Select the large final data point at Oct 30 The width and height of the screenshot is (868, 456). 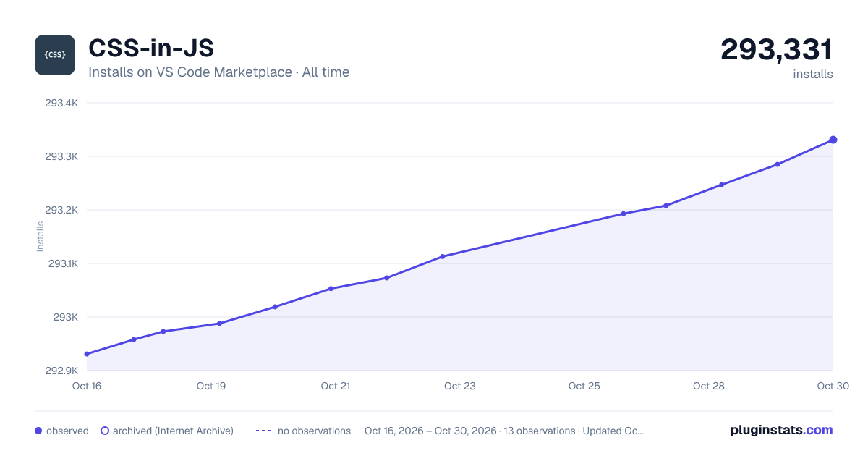tap(833, 140)
